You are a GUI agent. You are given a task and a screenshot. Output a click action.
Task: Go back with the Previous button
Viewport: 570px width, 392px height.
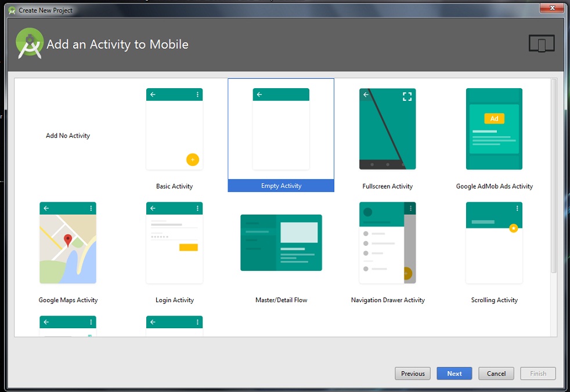click(413, 373)
